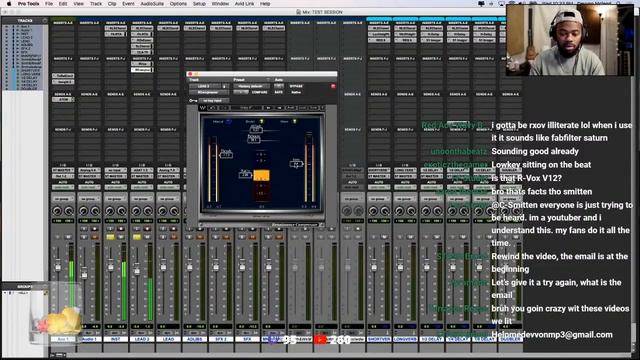
Task: Toggle mute on the LONGVERB track
Action: (411, 237)
